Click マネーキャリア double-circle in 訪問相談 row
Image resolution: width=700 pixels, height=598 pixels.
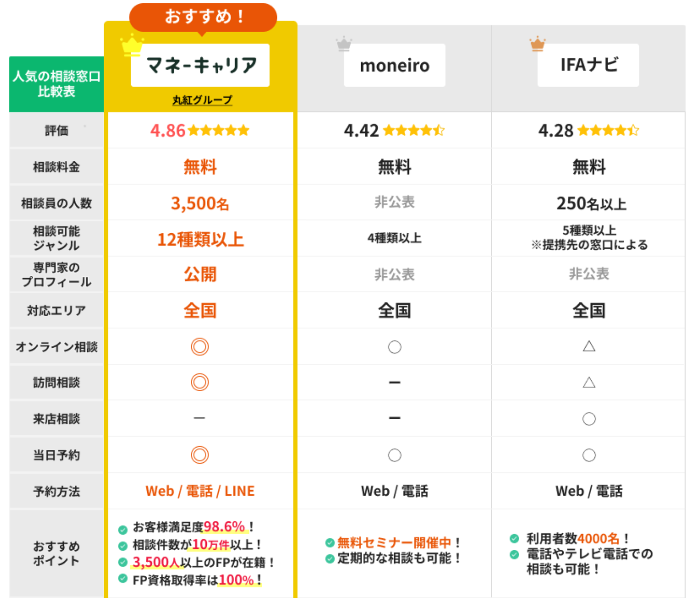(200, 382)
